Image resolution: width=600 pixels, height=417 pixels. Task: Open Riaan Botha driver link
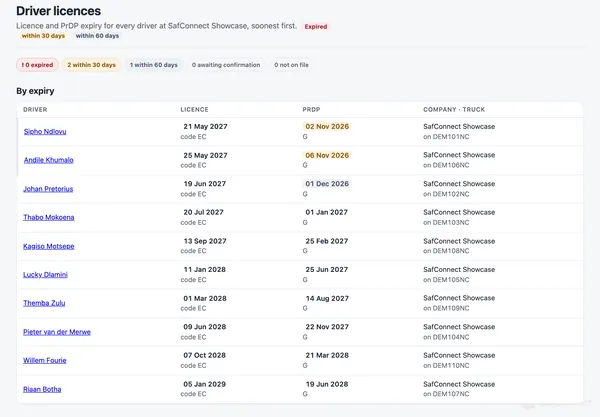tap(42, 389)
